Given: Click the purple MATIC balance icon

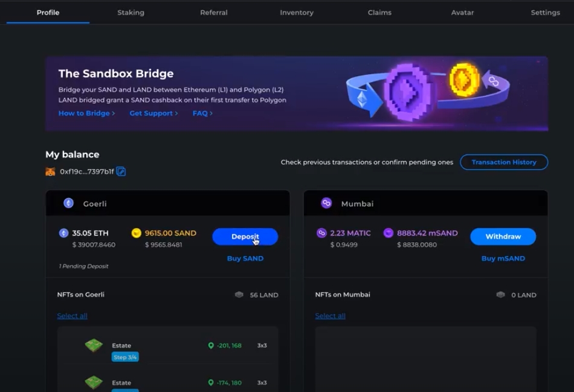Looking at the screenshot, I should 321,233.
